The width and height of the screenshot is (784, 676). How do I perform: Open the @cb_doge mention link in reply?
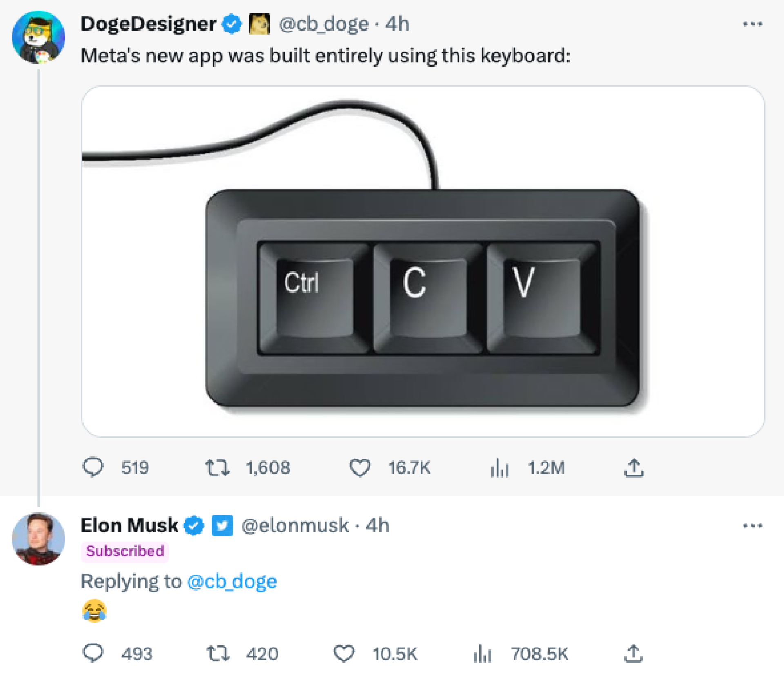tap(232, 581)
